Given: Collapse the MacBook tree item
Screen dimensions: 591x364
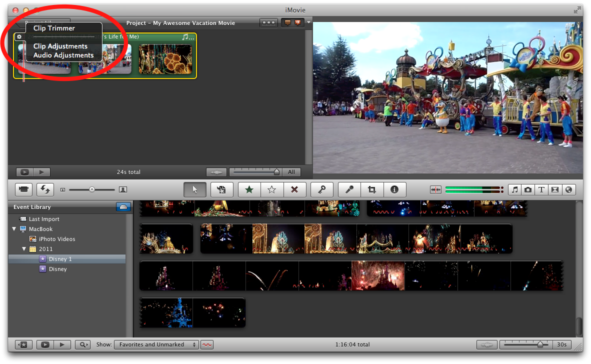Looking at the screenshot, I should coord(14,229).
